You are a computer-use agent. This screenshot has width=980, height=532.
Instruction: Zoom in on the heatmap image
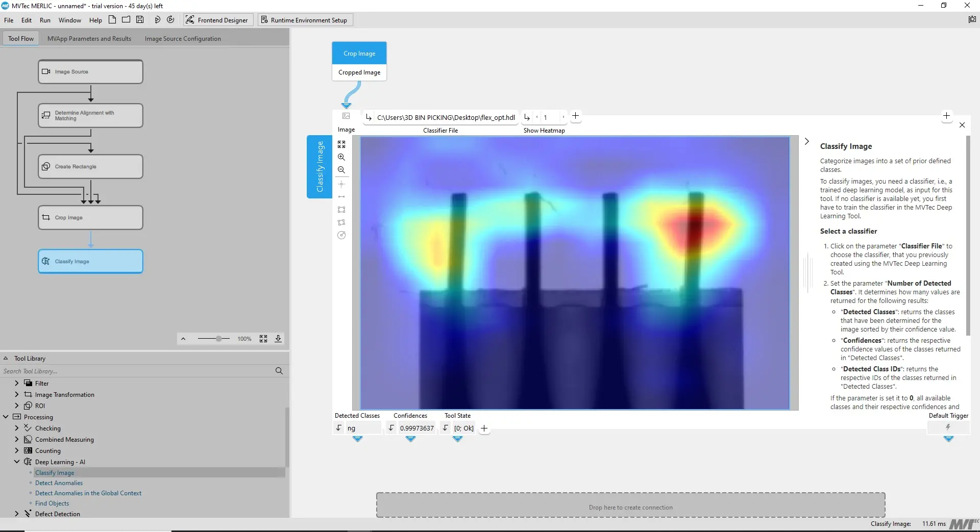tap(341, 157)
